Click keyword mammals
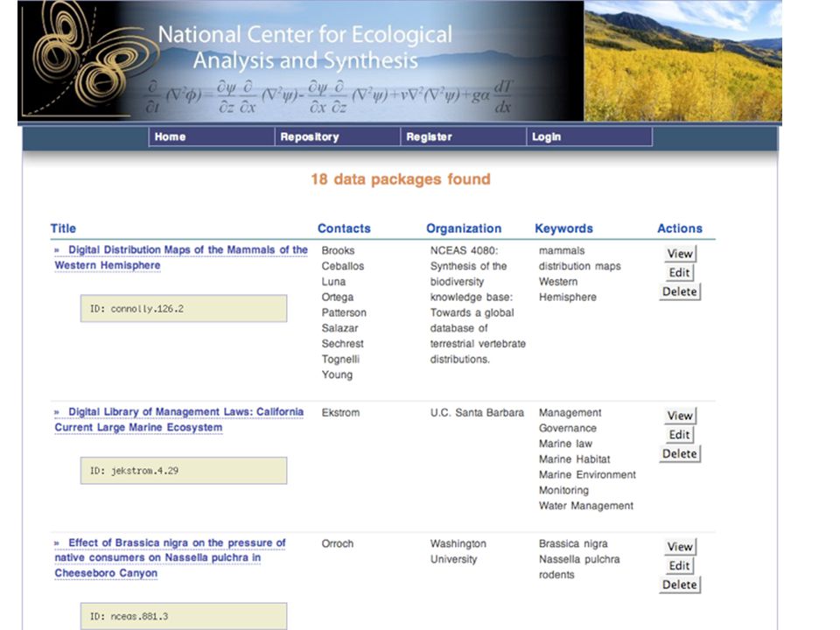Screen dimensions: 840x630 point(562,250)
